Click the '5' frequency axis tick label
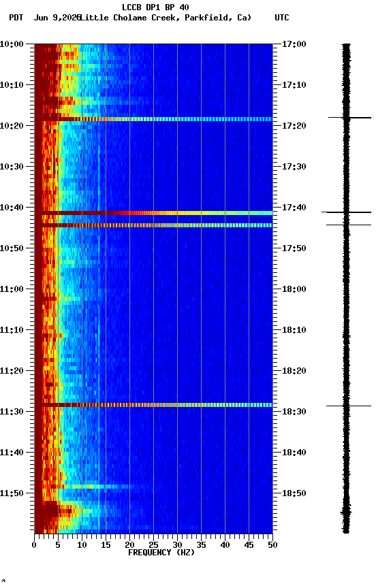The image size is (376, 588). click(x=58, y=545)
